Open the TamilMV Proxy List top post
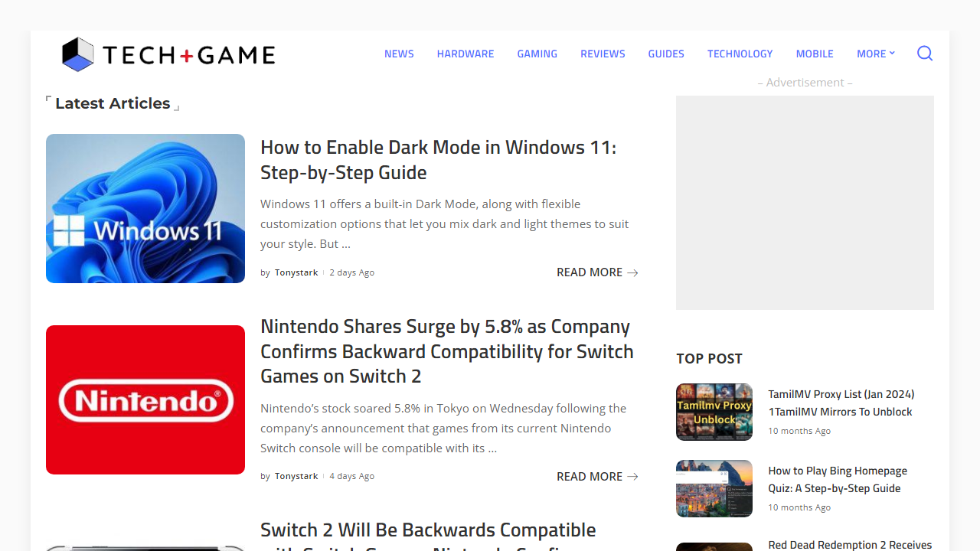 [841, 403]
